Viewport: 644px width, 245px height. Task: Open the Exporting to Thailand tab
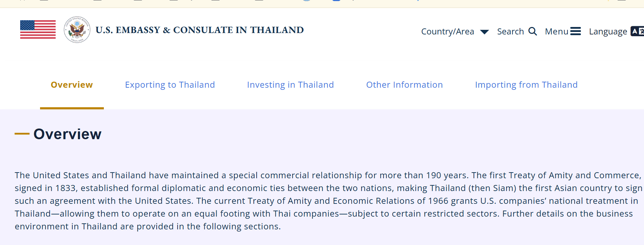pyautogui.click(x=170, y=85)
